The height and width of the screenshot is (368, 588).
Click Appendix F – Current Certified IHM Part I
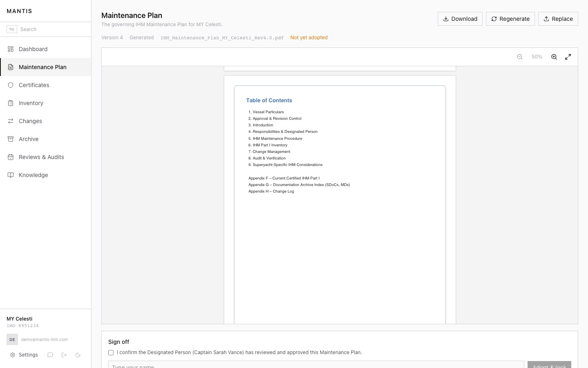pos(284,178)
